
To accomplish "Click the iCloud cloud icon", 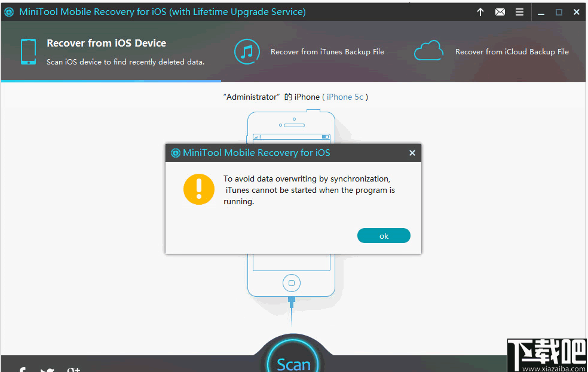I will point(428,51).
